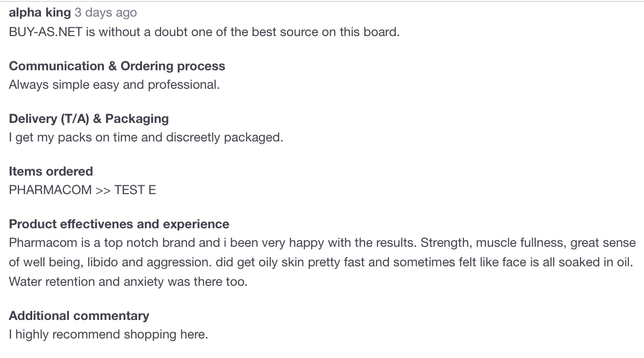This screenshot has height=358, width=644.
Task: Click 'Always simple easy and professional.' text
Action: pos(114,85)
